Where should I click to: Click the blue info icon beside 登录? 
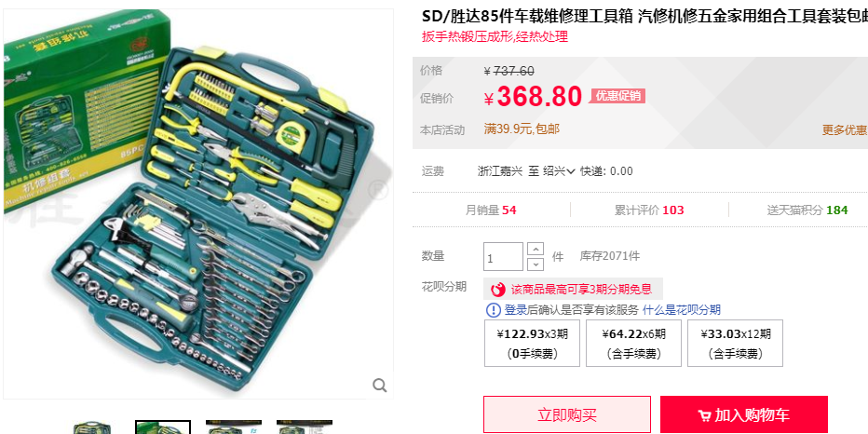[x=493, y=310]
